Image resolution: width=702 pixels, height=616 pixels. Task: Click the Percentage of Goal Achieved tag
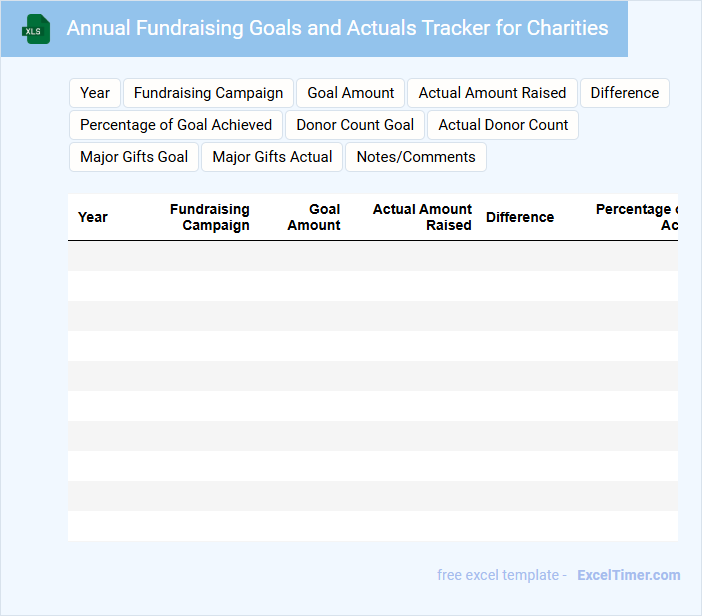tap(176, 125)
